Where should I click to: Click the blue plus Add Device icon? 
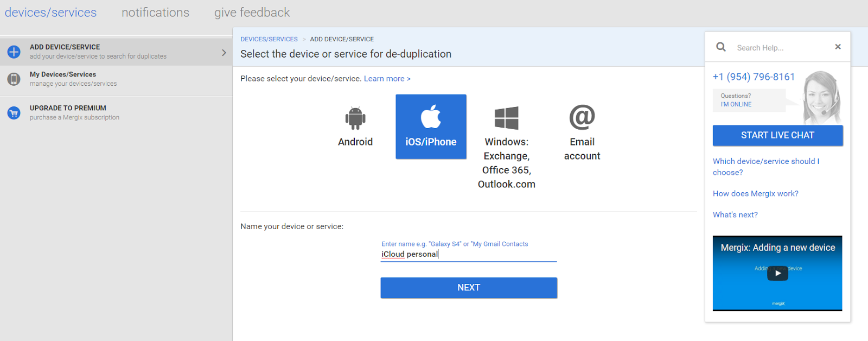tap(14, 52)
